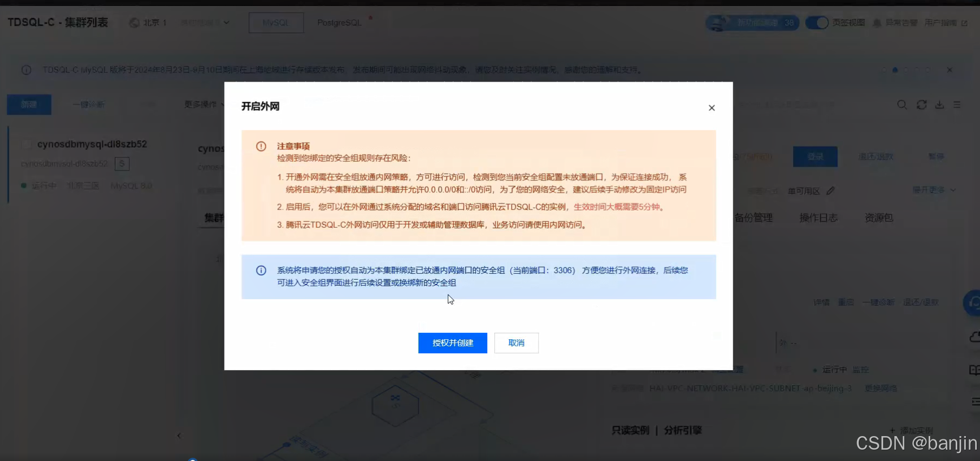
Task: Click the 新建 button behind the dialog
Action: point(29,104)
